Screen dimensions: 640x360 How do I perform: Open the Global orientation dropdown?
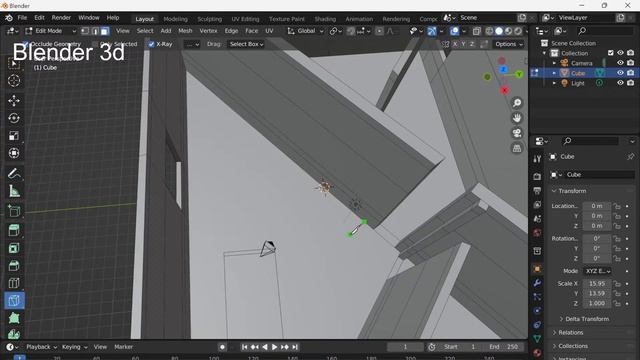click(x=306, y=31)
